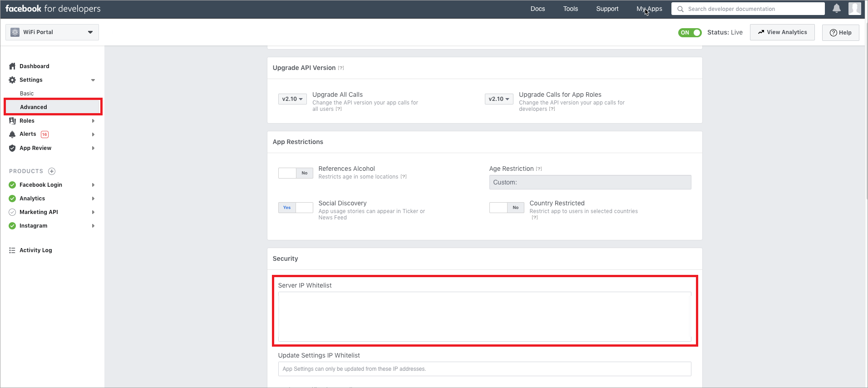The width and height of the screenshot is (868, 388).
Task: Select Basic settings in sidebar
Action: point(27,94)
